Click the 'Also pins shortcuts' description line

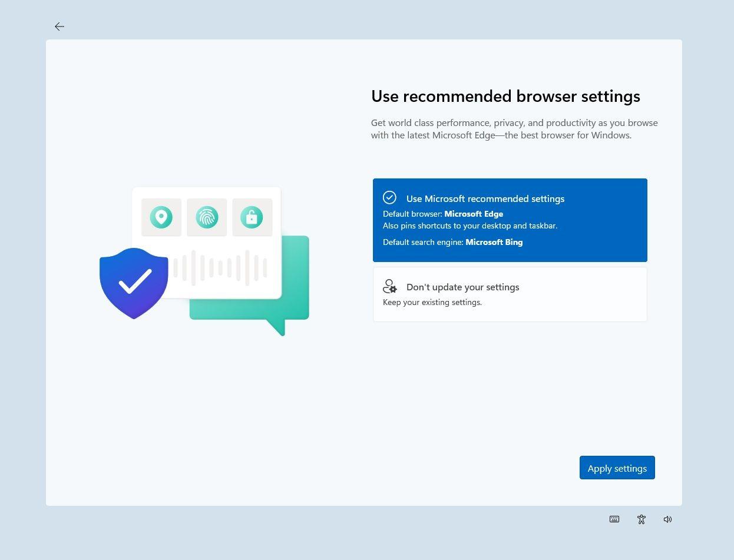coord(470,226)
